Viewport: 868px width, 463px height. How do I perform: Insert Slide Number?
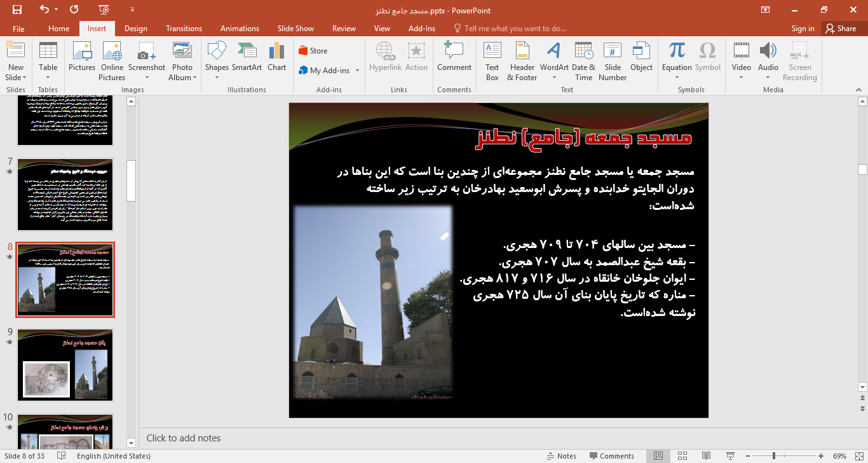click(613, 61)
